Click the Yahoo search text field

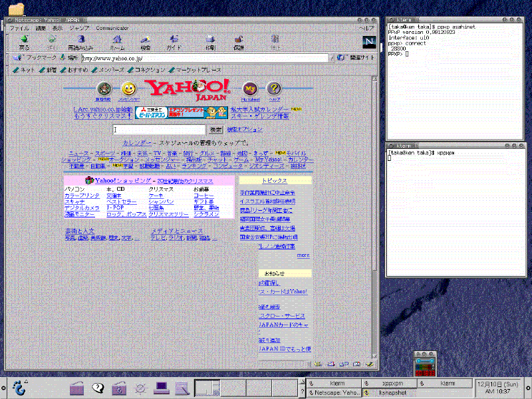pos(160,130)
